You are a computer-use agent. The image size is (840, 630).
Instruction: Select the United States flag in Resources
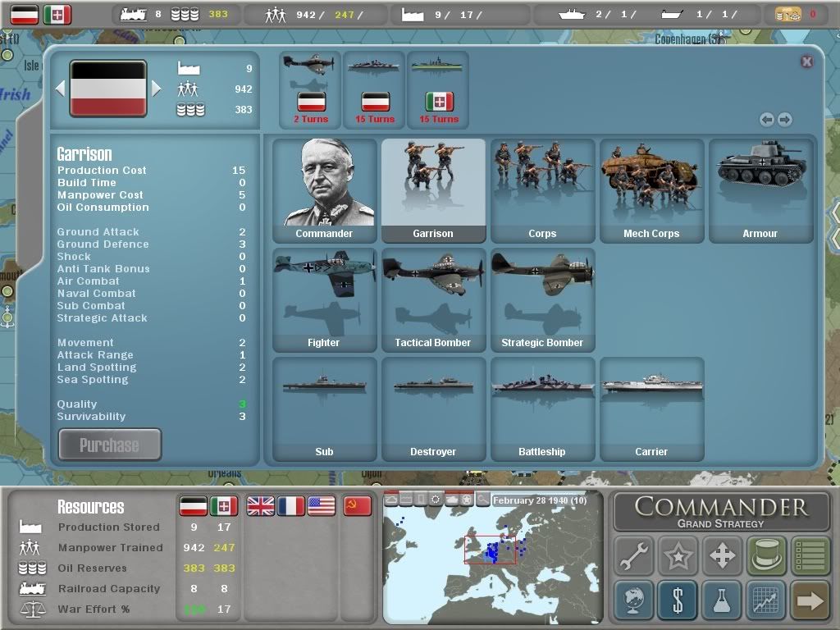(x=322, y=505)
